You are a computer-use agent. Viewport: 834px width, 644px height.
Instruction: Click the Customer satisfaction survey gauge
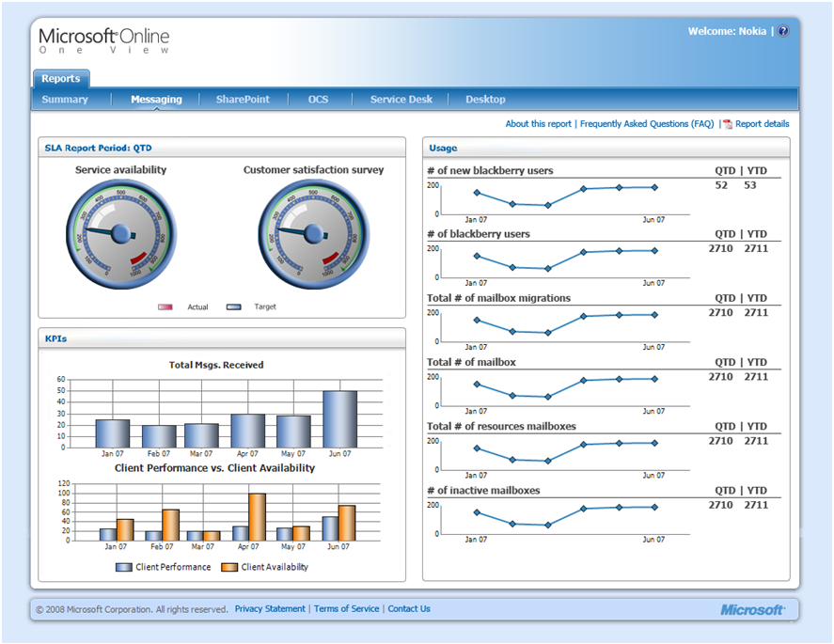[314, 234]
